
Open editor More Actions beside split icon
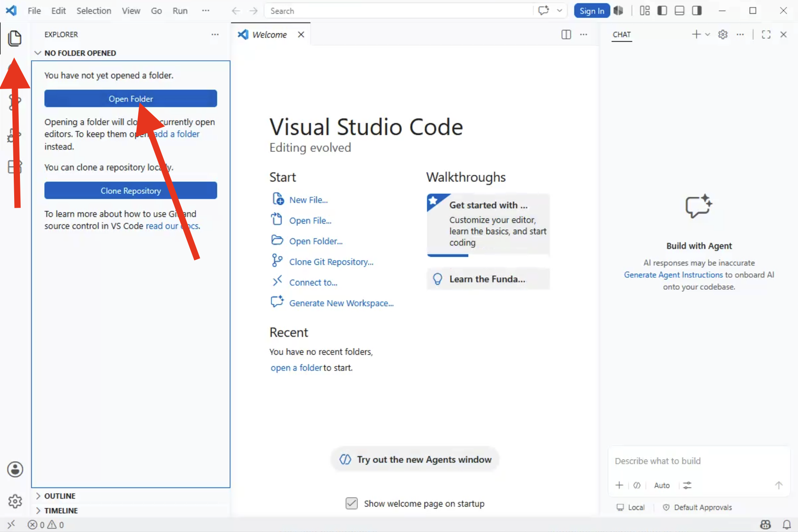pos(584,35)
